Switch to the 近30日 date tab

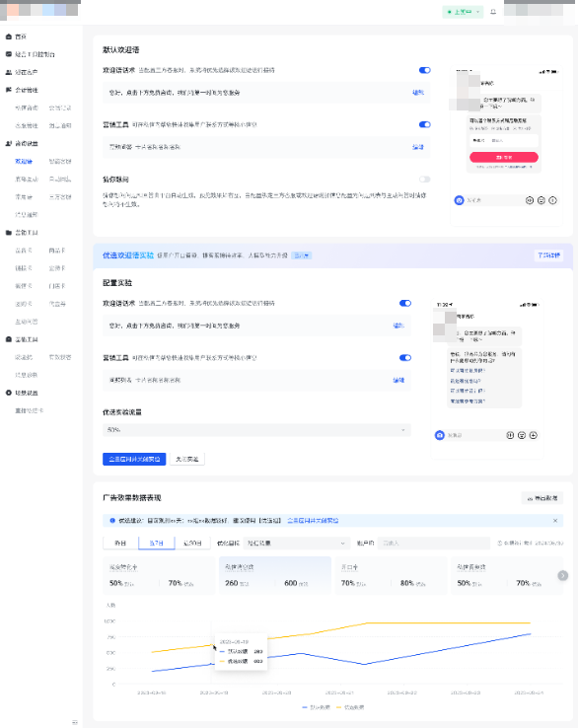(192, 543)
